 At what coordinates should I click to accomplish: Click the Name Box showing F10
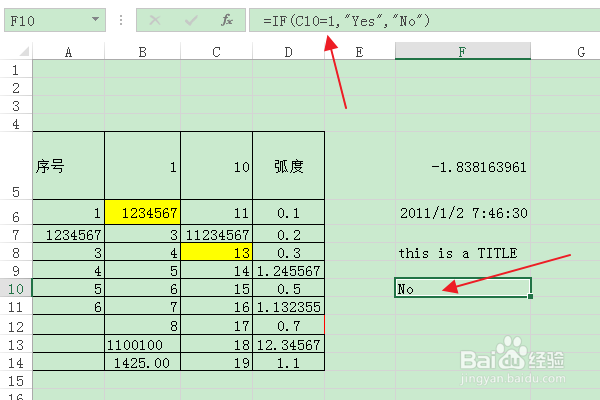(55, 20)
